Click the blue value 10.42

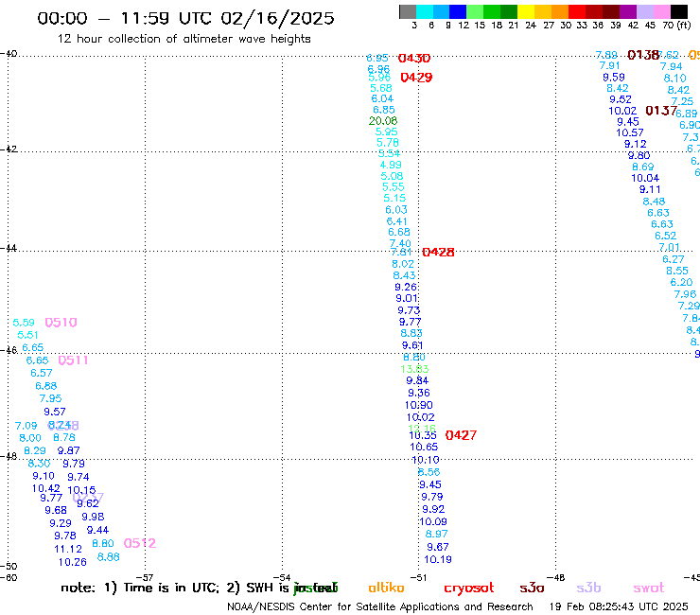[46, 488]
